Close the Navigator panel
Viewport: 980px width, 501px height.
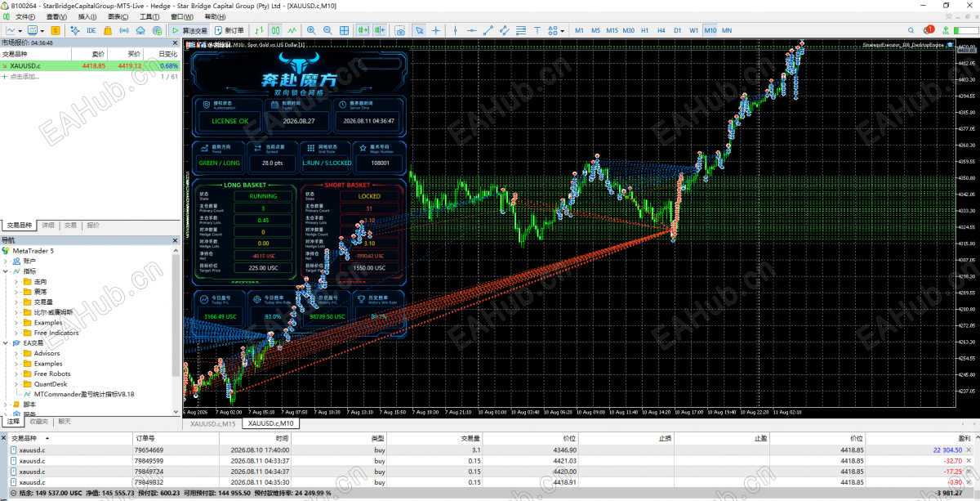pos(175,239)
